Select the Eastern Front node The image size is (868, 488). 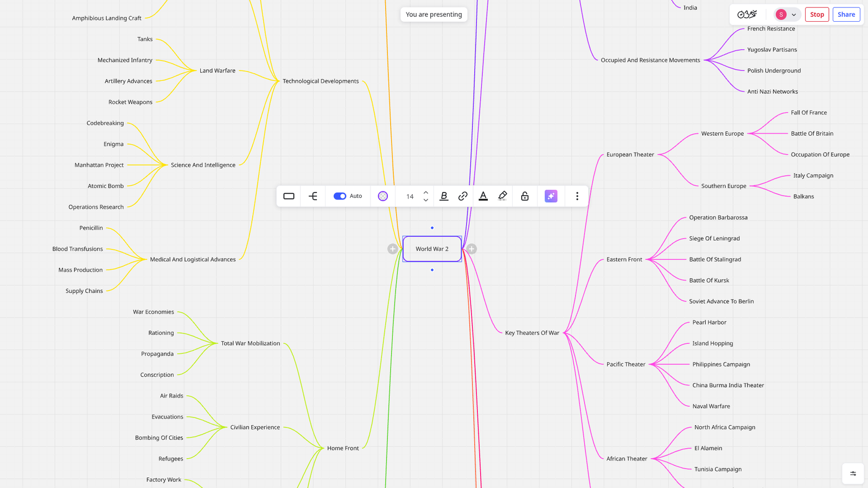click(624, 259)
